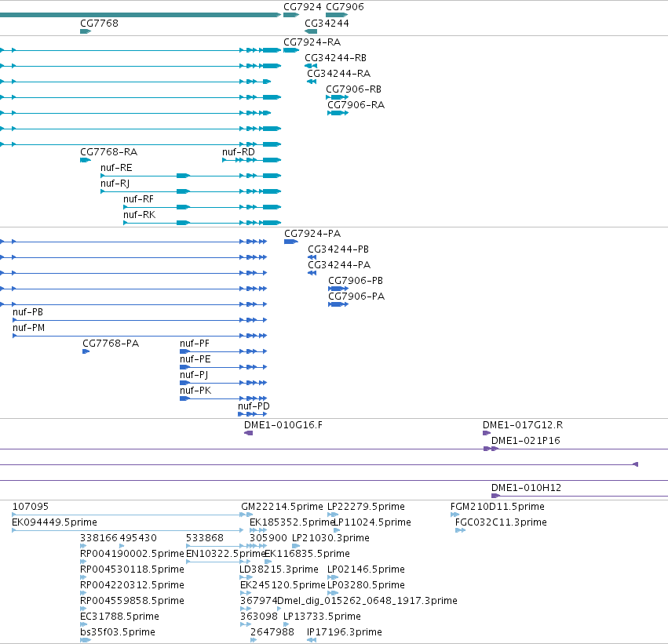Select EST RP004190002.5prime label
Image resolution: width=668 pixels, height=644 pixels.
(x=132, y=554)
